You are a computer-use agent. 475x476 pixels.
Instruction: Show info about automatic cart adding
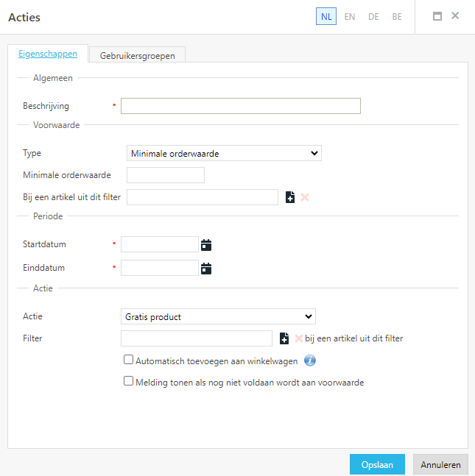click(x=310, y=360)
